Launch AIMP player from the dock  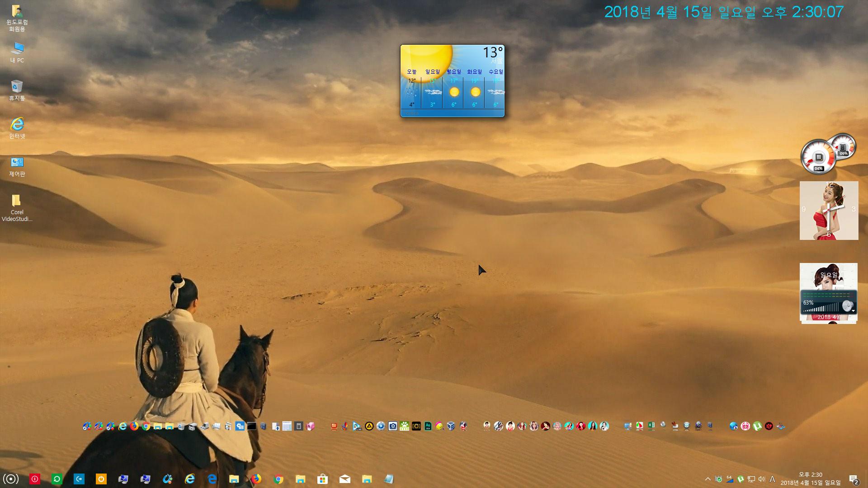tap(369, 426)
